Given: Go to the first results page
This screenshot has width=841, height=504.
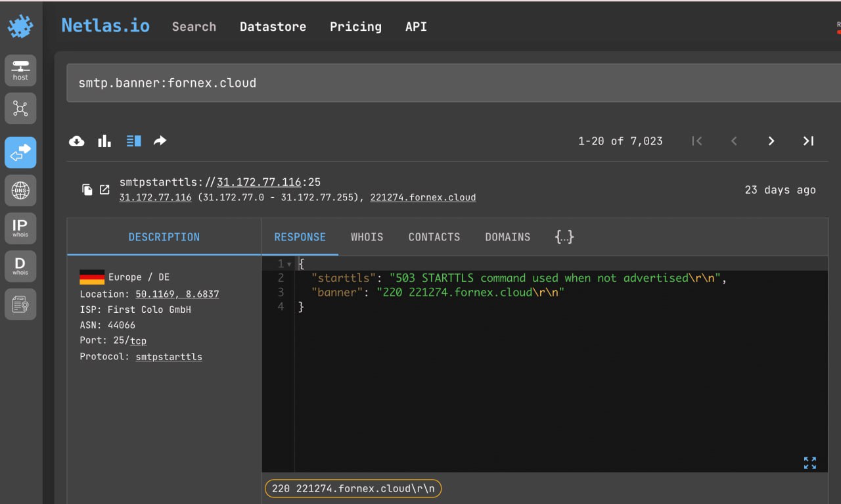Looking at the screenshot, I should point(697,141).
